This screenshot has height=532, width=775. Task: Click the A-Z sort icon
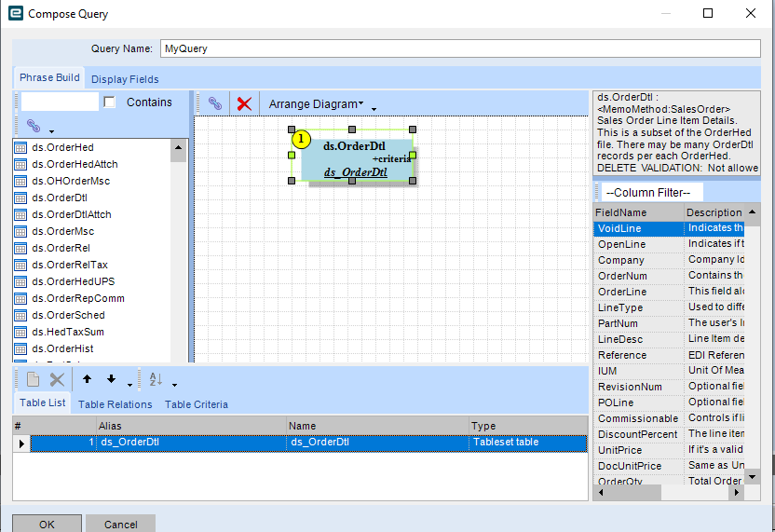point(156,379)
